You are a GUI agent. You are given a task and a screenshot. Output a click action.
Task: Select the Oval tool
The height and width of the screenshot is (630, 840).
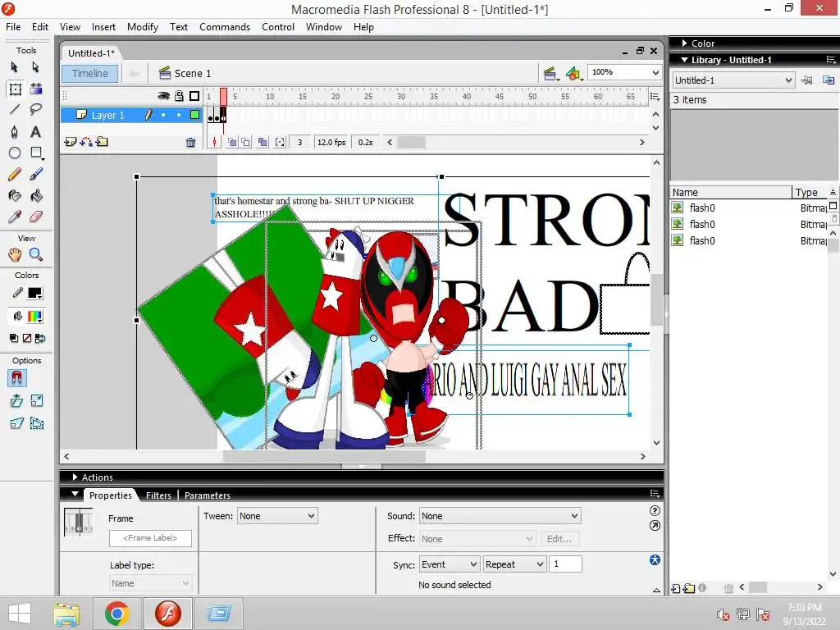[x=15, y=153]
